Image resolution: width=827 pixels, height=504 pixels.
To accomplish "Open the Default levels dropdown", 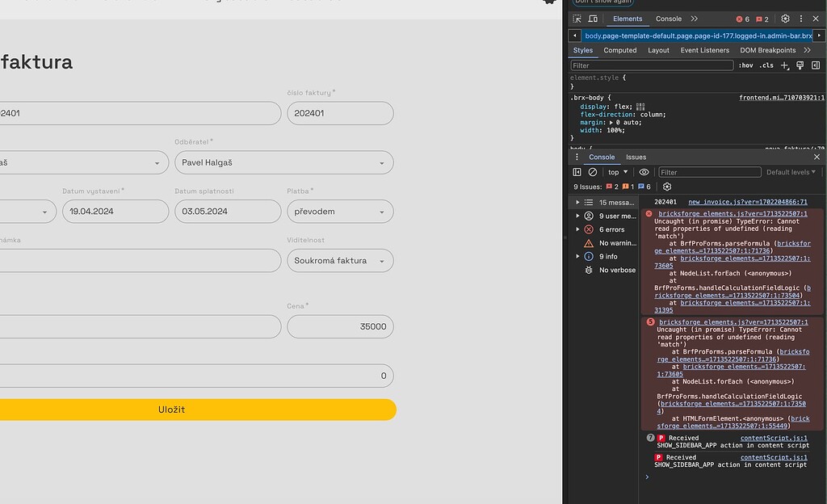I will (x=792, y=172).
